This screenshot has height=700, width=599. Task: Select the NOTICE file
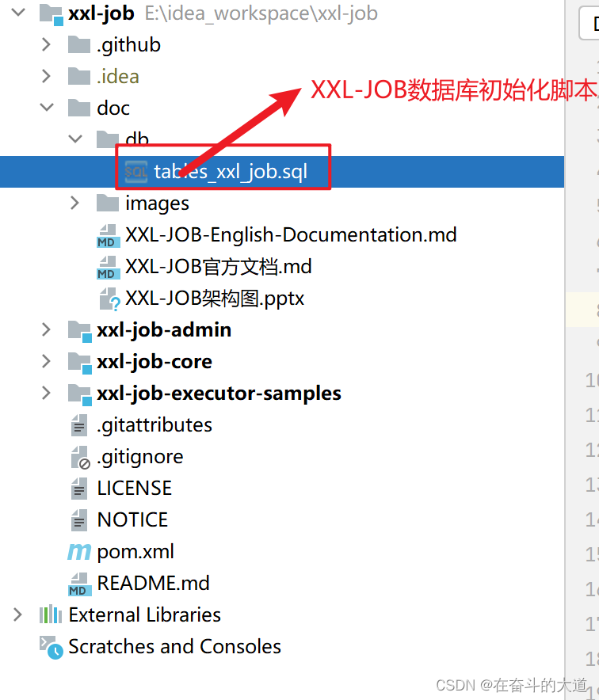(132, 520)
